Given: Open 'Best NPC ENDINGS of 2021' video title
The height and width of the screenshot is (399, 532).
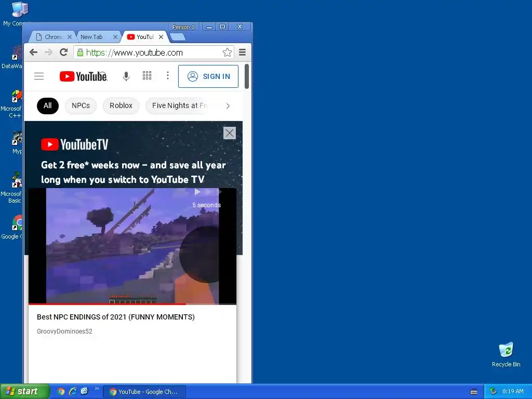Looking at the screenshot, I should point(116,317).
